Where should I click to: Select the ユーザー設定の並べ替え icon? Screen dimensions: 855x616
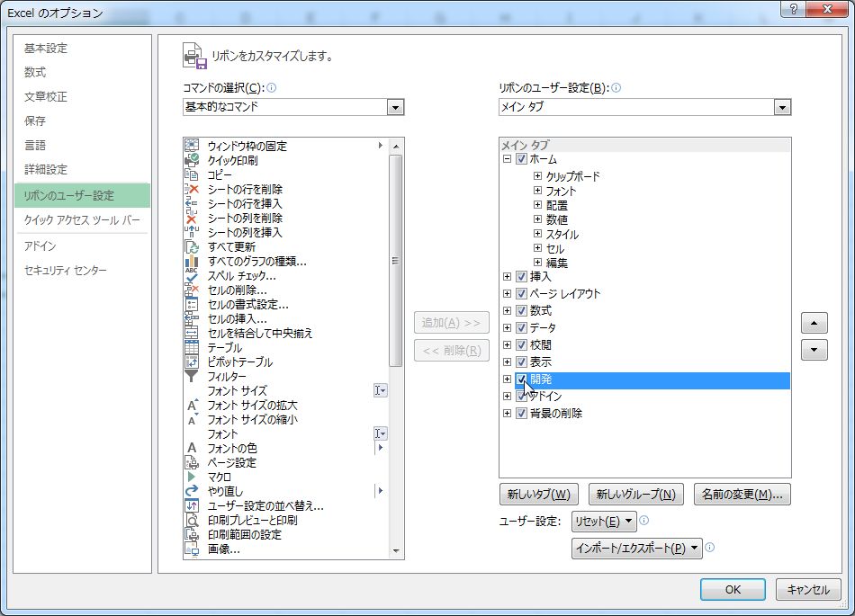(x=192, y=505)
